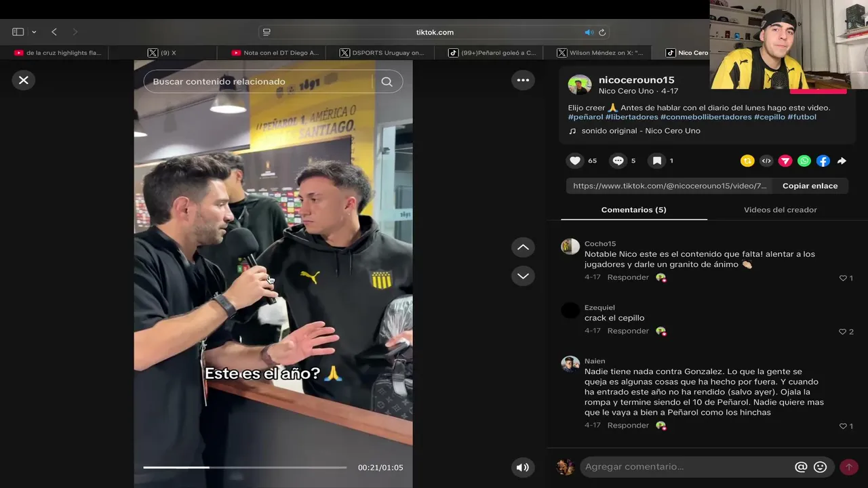Reply to Ezequiel's comment
The width and height of the screenshot is (868, 488).
pyautogui.click(x=628, y=331)
